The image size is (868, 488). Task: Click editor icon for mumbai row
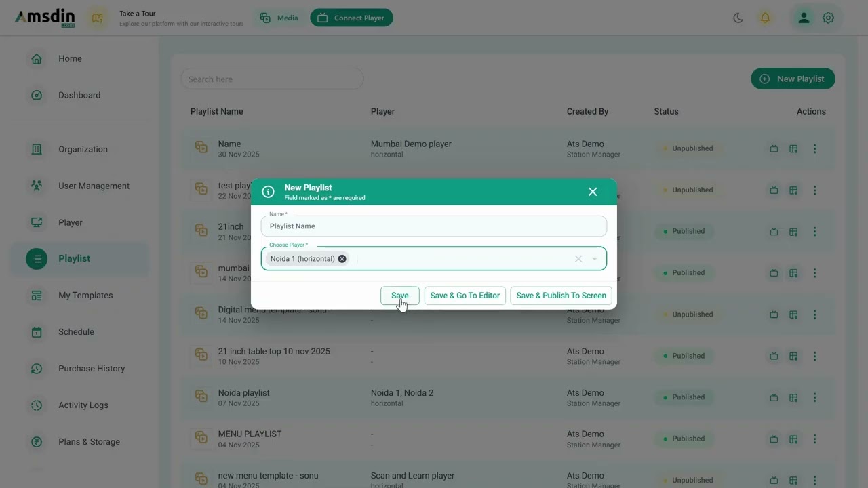(x=793, y=273)
